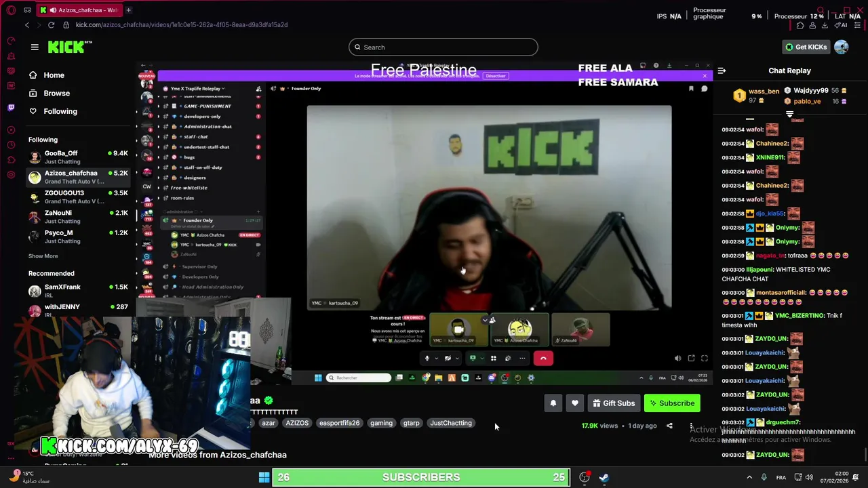This screenshot has width=868, height=488.
Task: Click the Gift Subs button
Action: pos(614,403)
